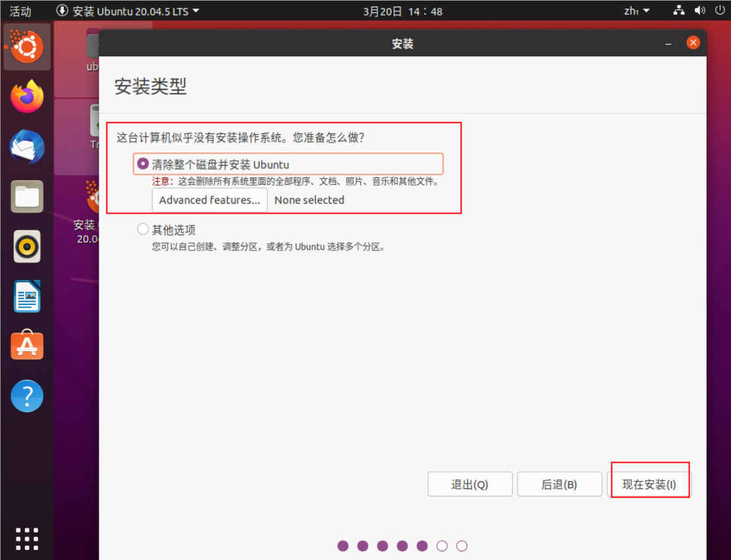Select the 其他选项 radio button
The image size is (731, 560).
pos(143,229)
